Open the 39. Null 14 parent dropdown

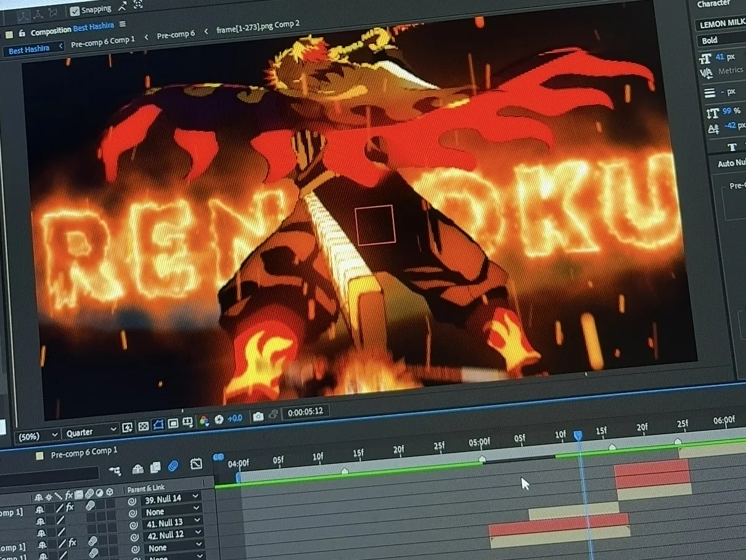click(x=171, y=498)
